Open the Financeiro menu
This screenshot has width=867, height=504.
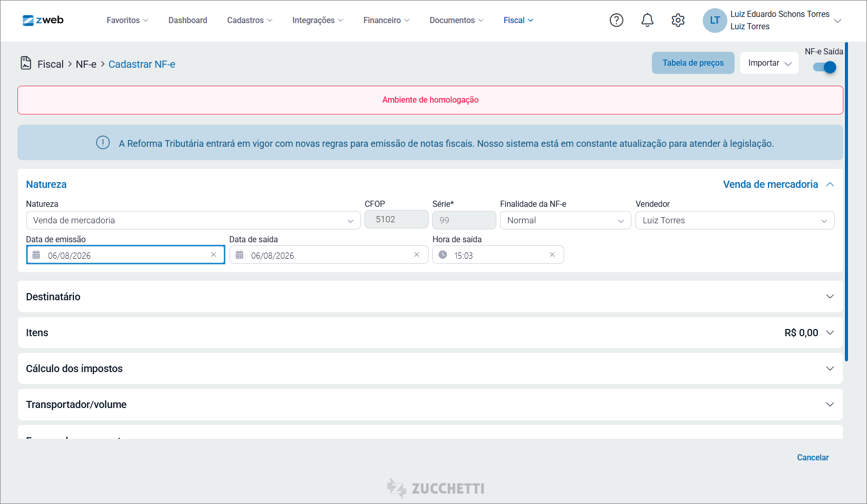(x=387, y=20)
